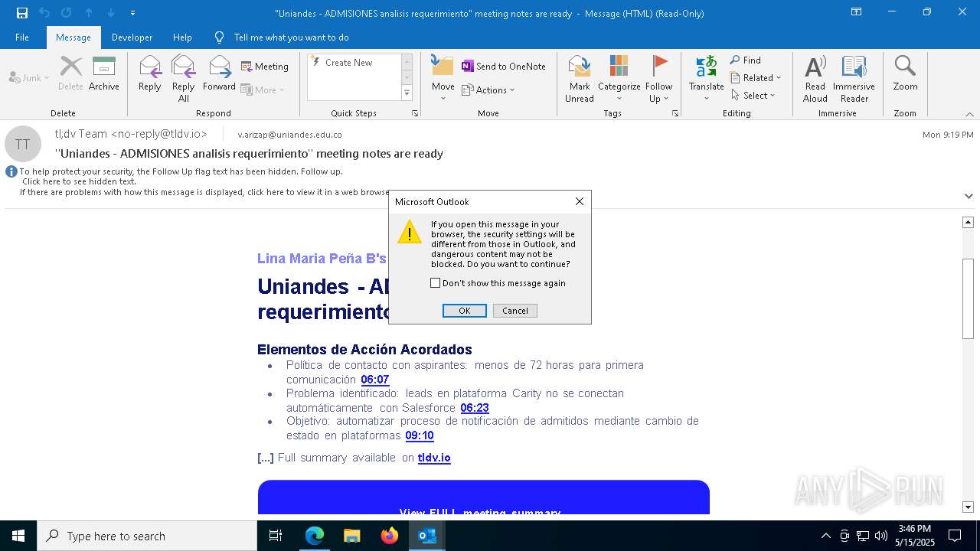980x551 pixels.
Task: Open the tldv.io link
Action: tap(434, 458)
